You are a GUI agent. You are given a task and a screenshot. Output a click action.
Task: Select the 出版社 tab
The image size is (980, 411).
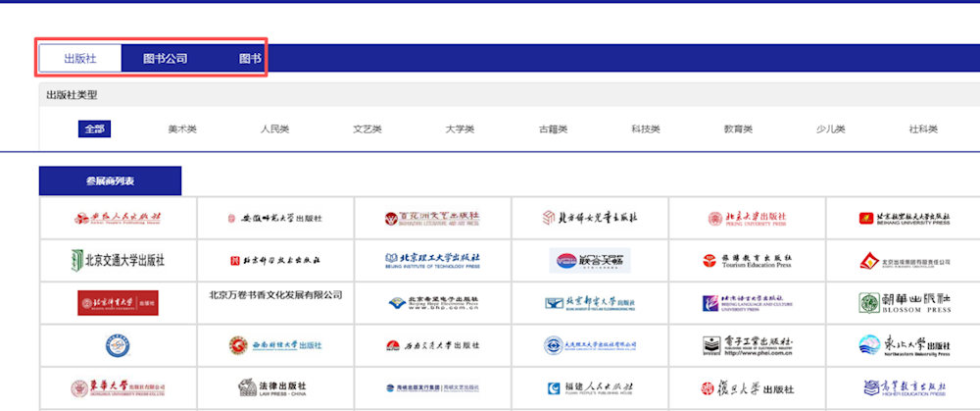(80, 58)
